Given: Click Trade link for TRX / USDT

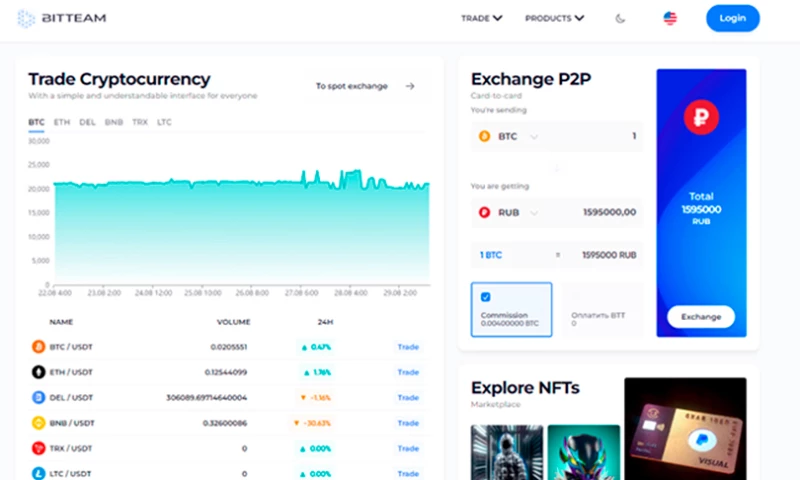Looking at the screenshot, I should (408, 448).
